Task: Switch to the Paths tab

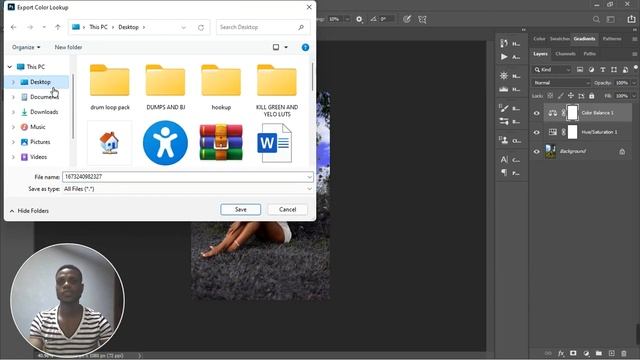Action: [x=589, y=54]
